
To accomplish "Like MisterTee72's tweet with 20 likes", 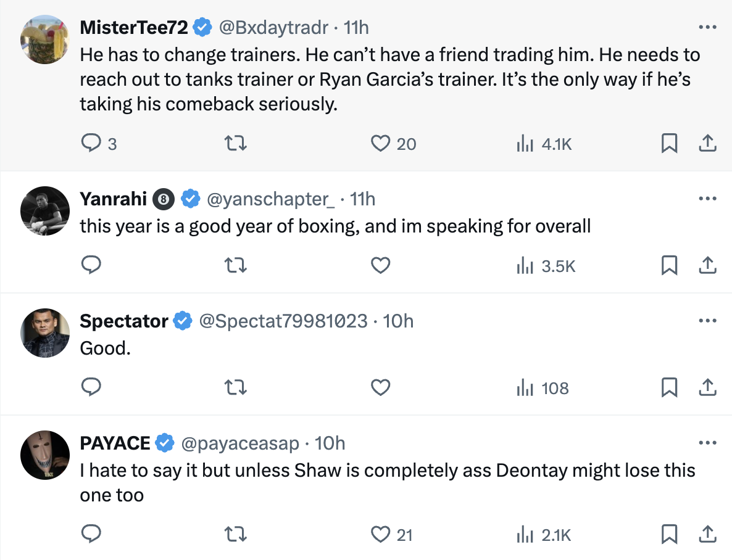I will 380,144.
